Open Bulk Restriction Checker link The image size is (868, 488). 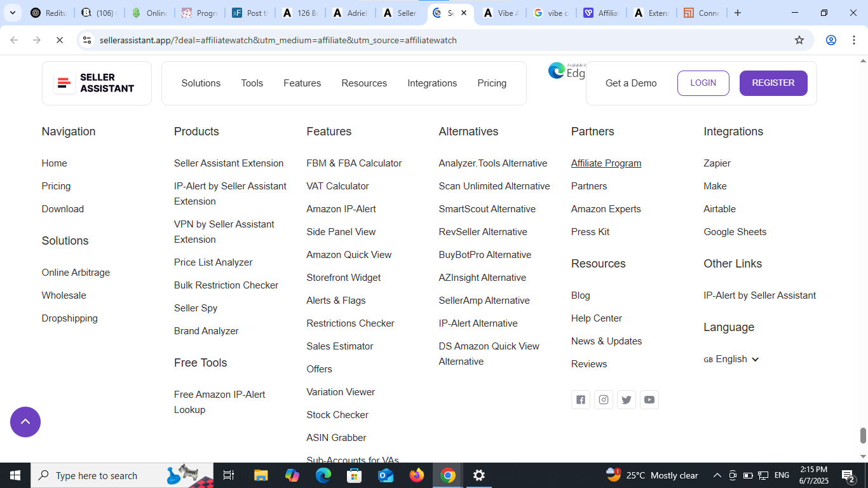point(226,285)
